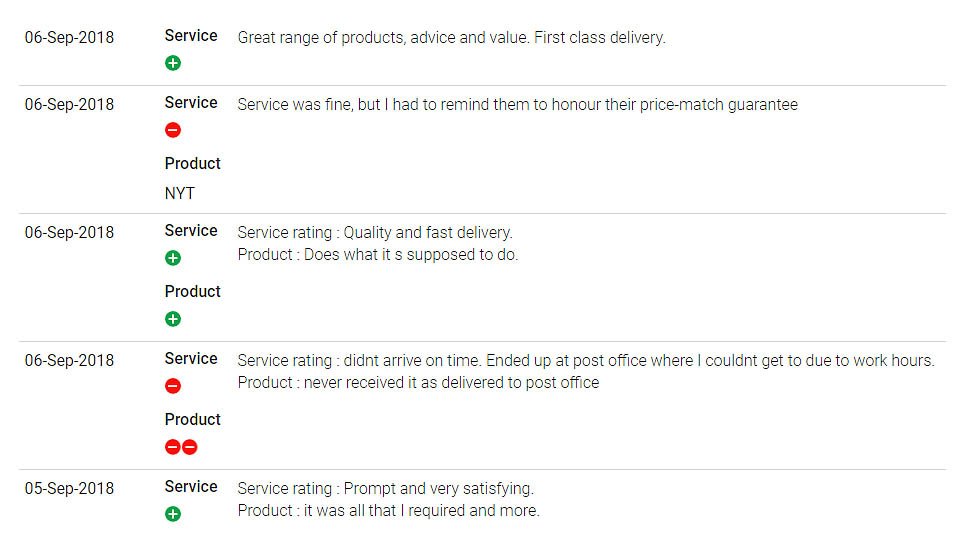
Task: Click 'didnt arrive on time' review line
Action: point(586,361)
